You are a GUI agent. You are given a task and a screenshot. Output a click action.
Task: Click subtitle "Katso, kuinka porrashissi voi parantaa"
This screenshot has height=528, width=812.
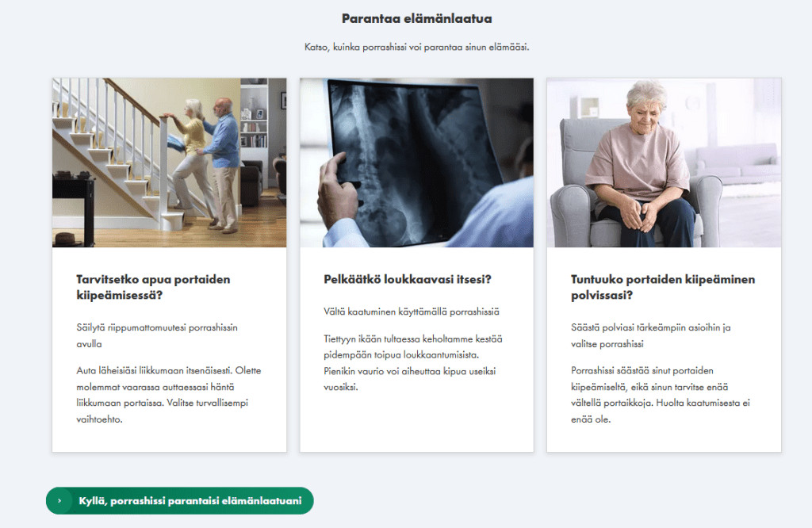tap(383, 47)
